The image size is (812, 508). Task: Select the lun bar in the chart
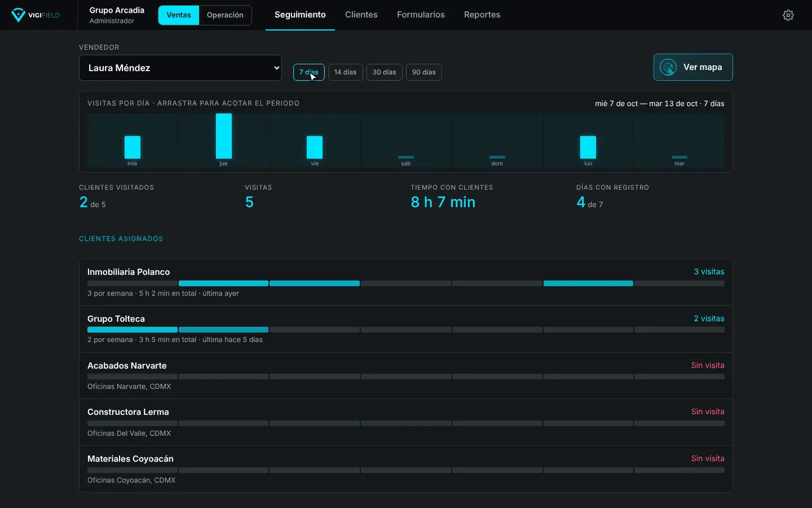[588, 140]
